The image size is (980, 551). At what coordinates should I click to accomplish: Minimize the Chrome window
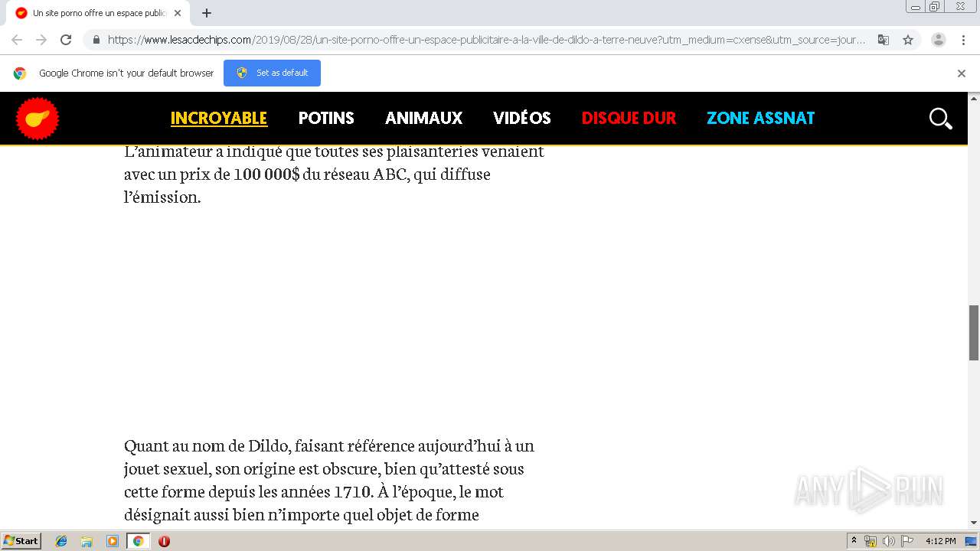(x=916, y=7)
